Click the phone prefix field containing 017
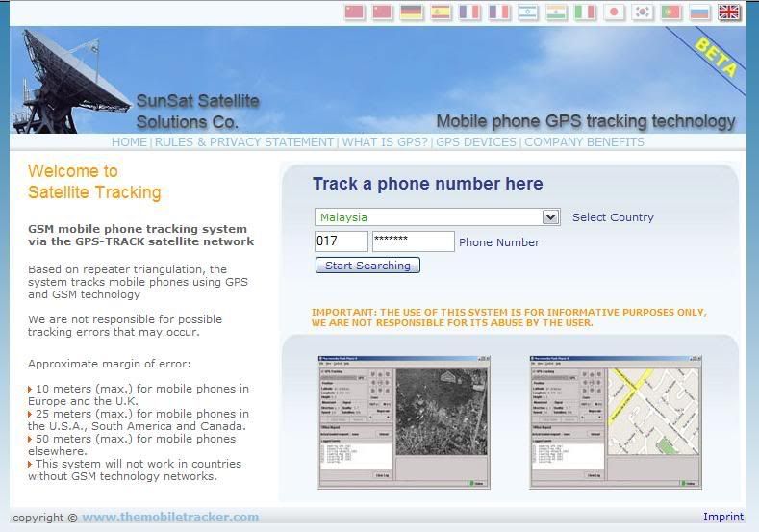The height and width of the screenshot is (532, 759). 342,241
